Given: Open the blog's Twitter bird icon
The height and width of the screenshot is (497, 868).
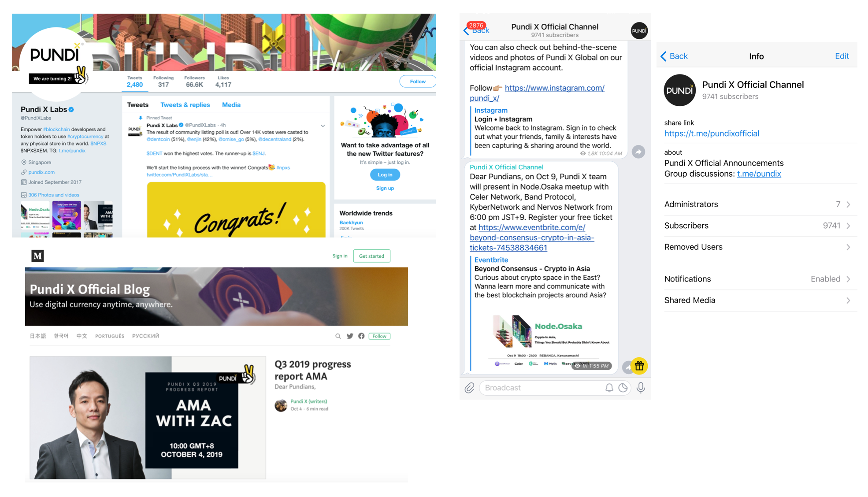Looking at the screenshot, I should coord(350,336).
